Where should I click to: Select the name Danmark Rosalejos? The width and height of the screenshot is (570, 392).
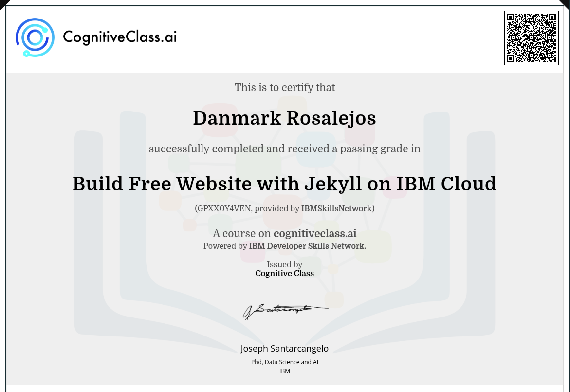tap(284, 118)
